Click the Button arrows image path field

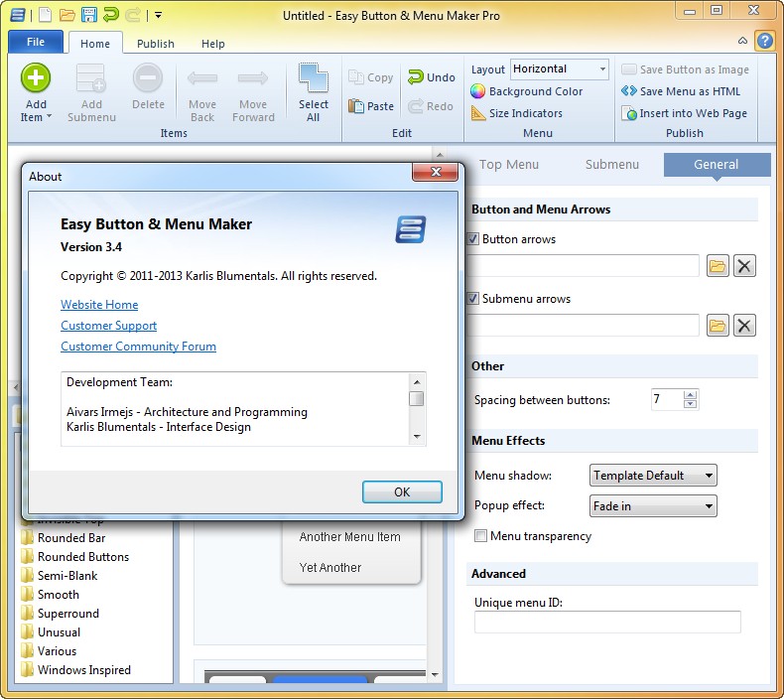coord(584,266)
